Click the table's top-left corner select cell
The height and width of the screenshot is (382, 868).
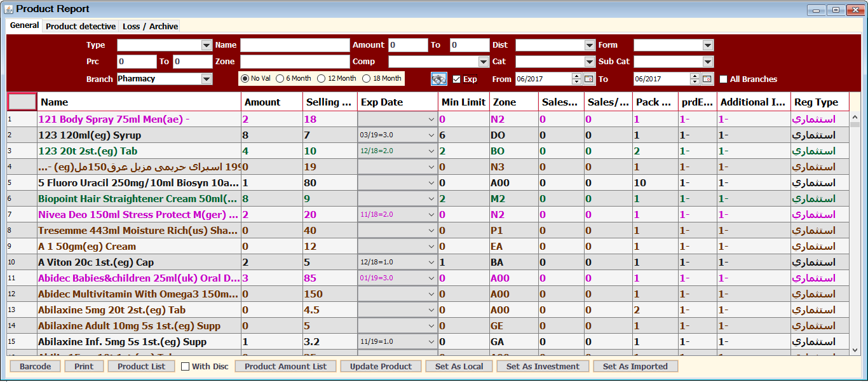(x=22, y=102)
